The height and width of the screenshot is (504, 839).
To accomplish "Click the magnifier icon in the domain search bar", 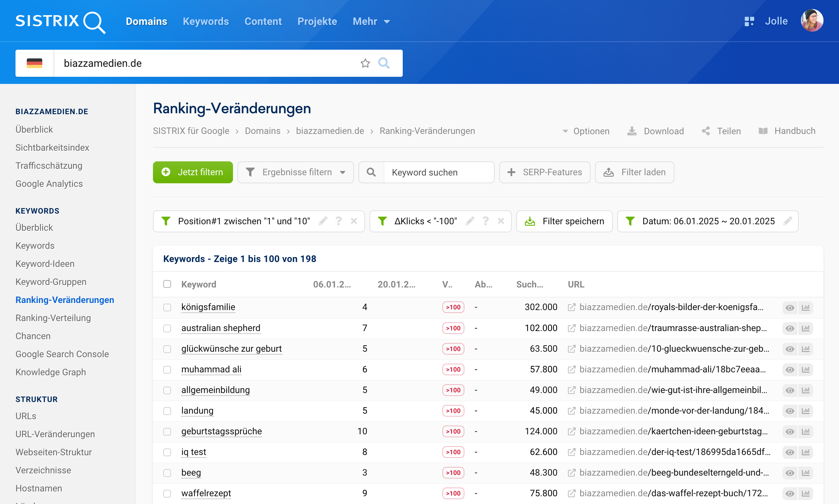I will tap(384, 63).
